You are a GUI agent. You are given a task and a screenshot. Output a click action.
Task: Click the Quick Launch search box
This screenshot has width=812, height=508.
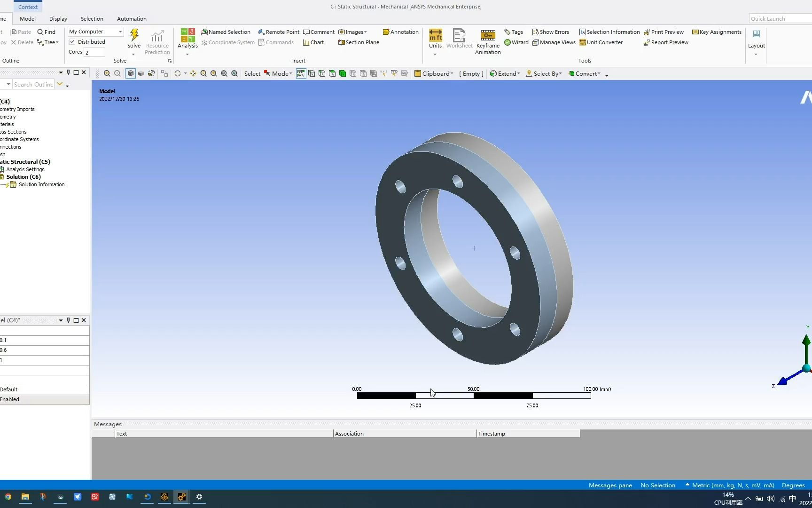tap(779, 18)
